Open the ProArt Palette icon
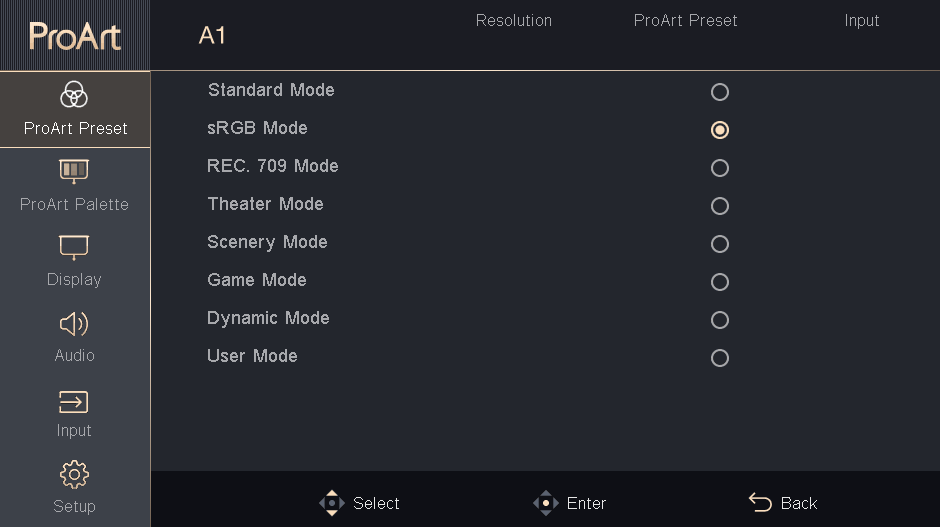940x527 pixels. tap(75, 171)
